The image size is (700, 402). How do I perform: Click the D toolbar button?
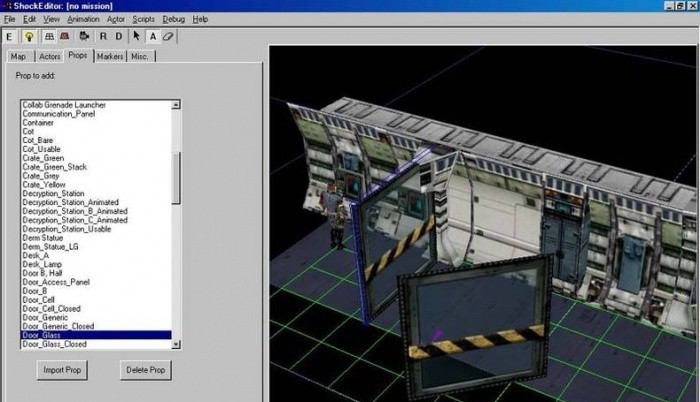(118, 36)
